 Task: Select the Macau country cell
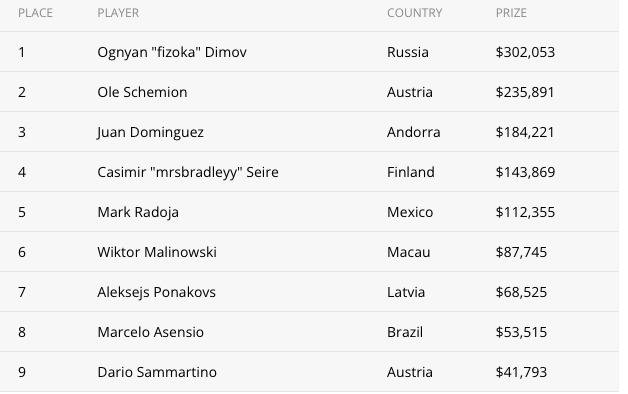[409, 252]
